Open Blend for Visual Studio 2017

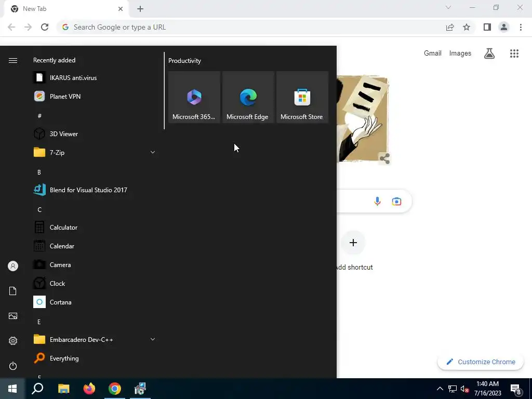pos(95,190)
